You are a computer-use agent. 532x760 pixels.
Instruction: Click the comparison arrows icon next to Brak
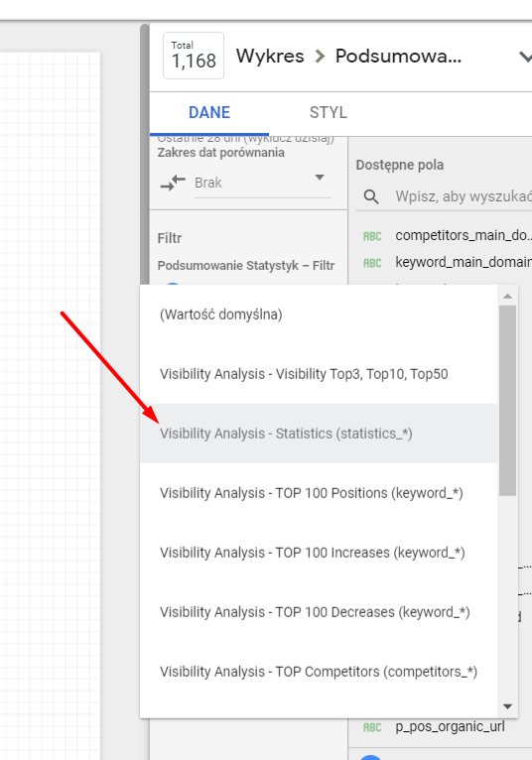click(173, 183)
